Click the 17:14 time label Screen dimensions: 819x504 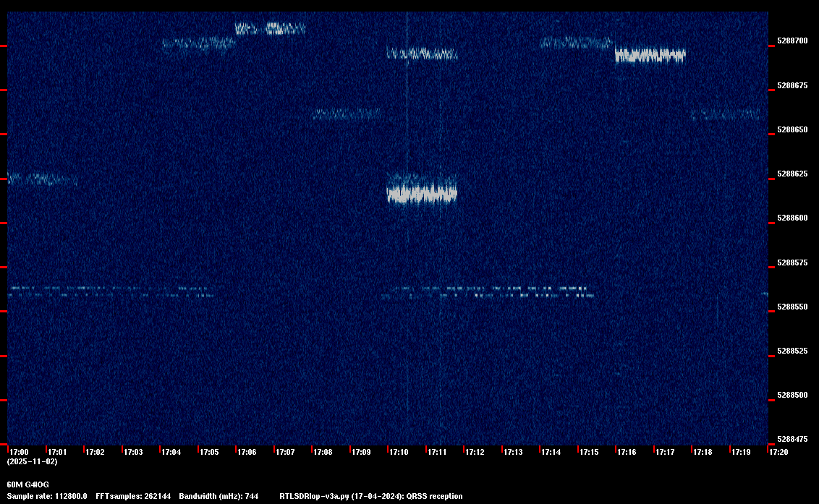551,452
